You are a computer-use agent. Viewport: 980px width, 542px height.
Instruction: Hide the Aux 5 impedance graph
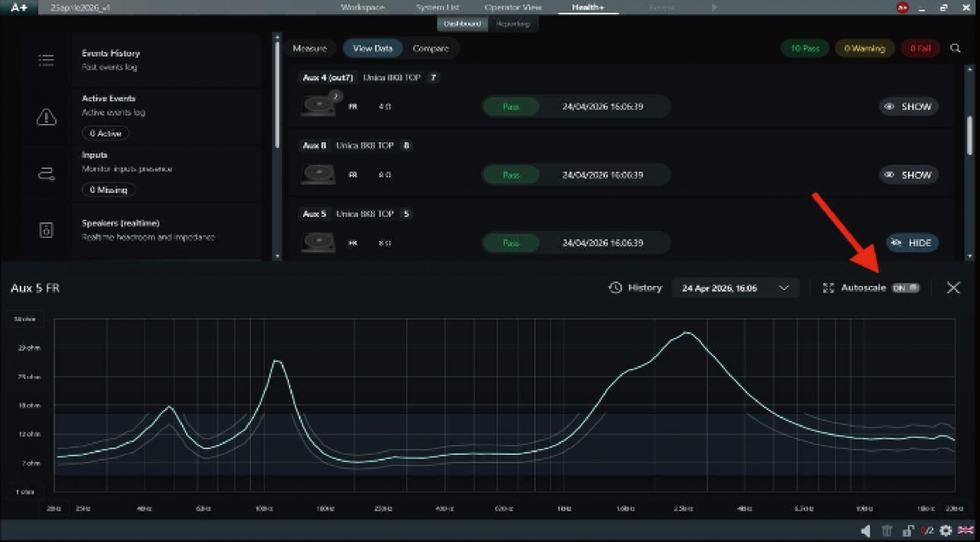(912, 243)
